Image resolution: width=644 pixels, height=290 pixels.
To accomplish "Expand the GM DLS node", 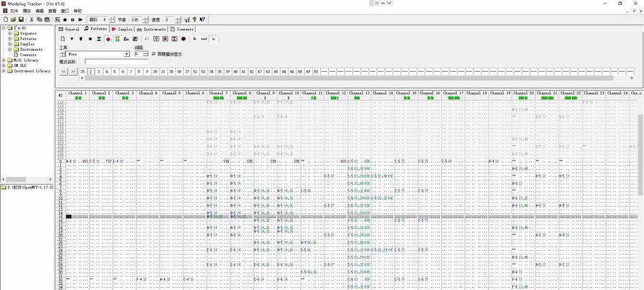I will pos(4,65).
